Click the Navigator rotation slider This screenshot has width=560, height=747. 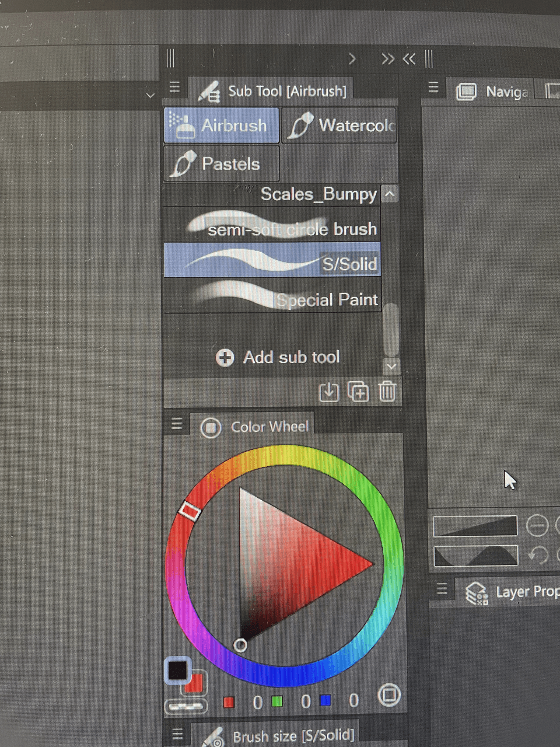pos(475,556)
